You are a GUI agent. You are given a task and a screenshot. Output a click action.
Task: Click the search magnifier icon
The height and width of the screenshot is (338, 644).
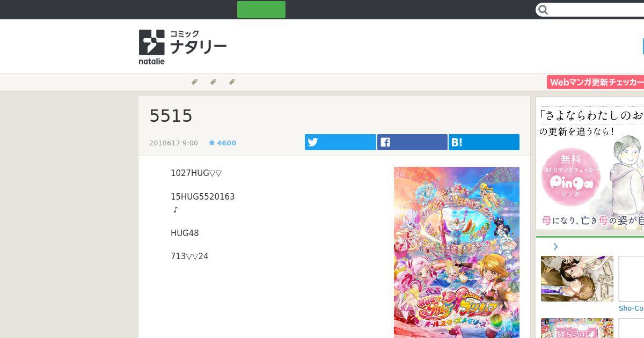(x=543, y=10)
